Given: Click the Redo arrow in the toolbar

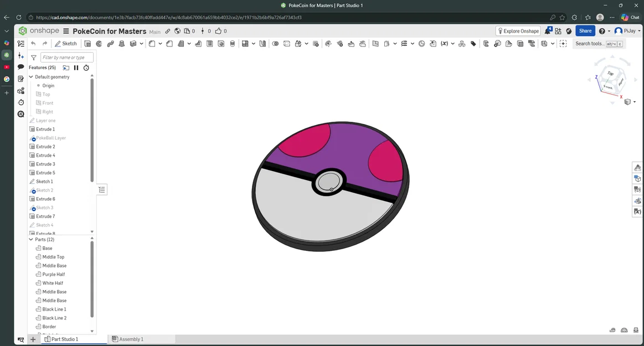Looking at the screenshot, I should click(45, 44).
